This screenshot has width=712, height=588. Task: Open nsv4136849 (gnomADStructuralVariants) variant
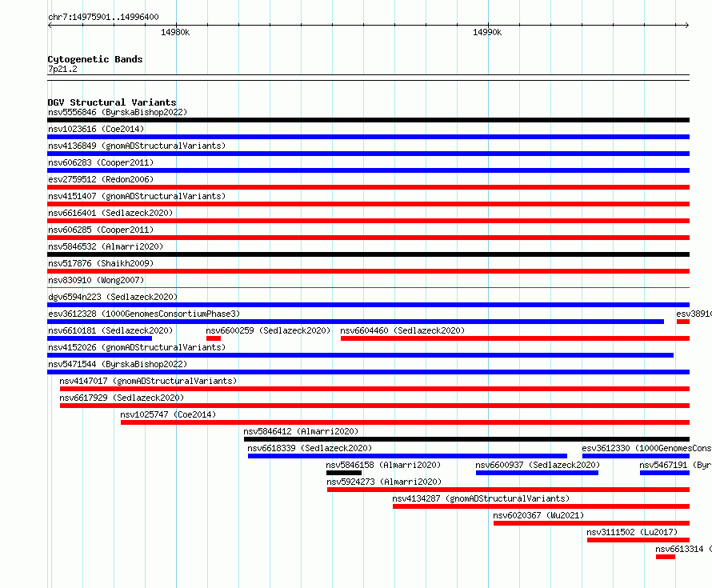point(137,146)
